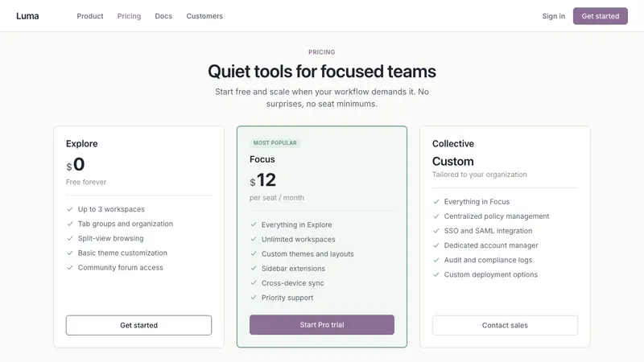Open the Pricing nav item

pos(129,16)
